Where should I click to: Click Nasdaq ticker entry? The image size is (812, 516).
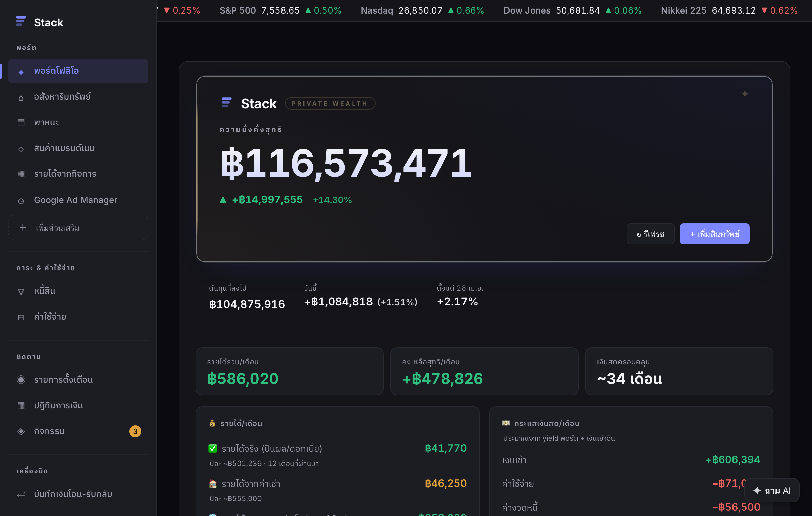tap(422, 10)
